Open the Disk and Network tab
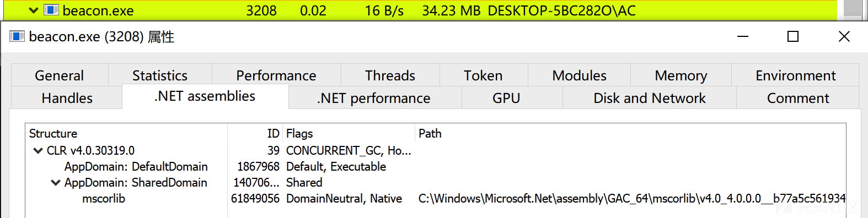The image size is (868, 218). pyautogui.click(x=650, y=98)
